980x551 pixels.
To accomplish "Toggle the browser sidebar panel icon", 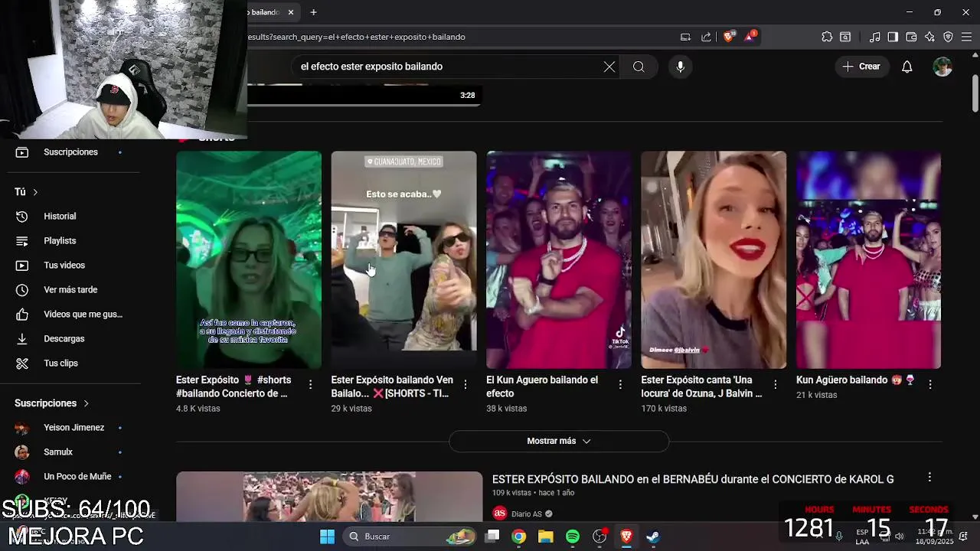I will (x=893, y=37).
